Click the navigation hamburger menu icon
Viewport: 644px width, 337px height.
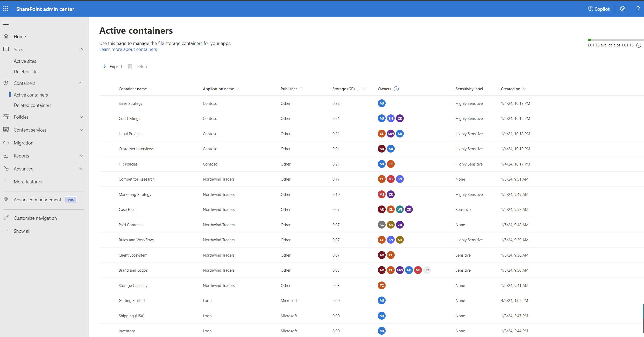6,23
